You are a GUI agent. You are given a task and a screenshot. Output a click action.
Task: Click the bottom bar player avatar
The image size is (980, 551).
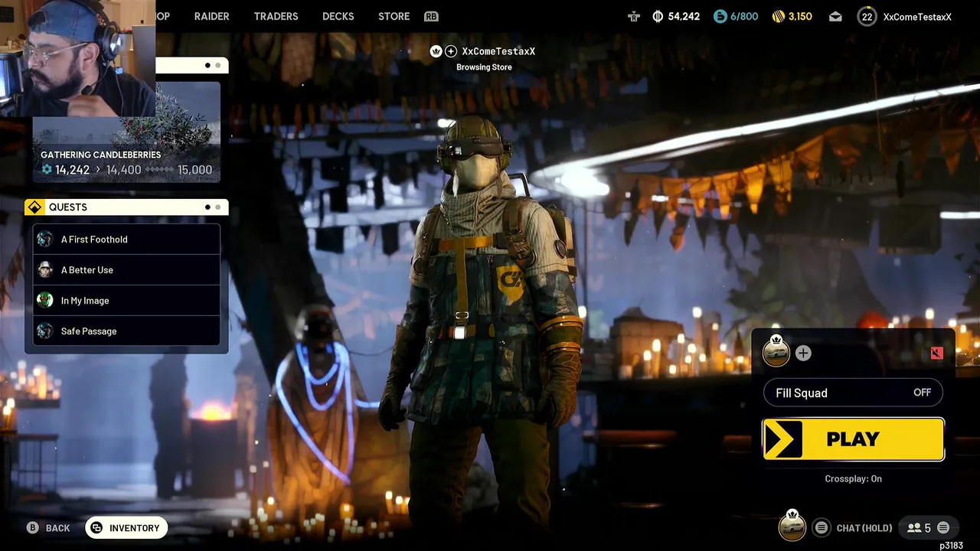(792, 527)
